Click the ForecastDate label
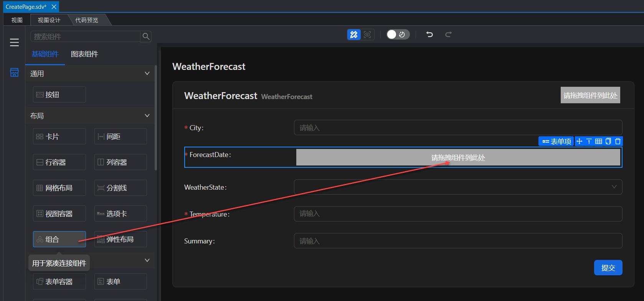Screen dimensions: 644x301 210,155
